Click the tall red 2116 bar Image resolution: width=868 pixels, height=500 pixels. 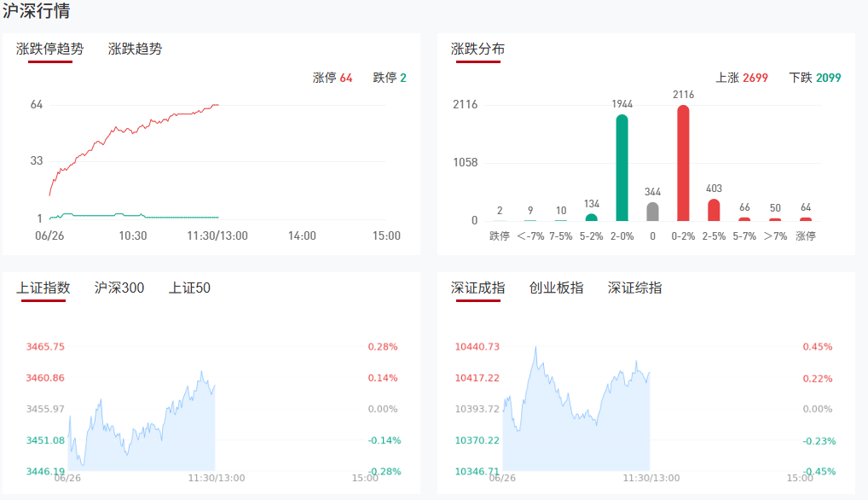coord(683,162)
